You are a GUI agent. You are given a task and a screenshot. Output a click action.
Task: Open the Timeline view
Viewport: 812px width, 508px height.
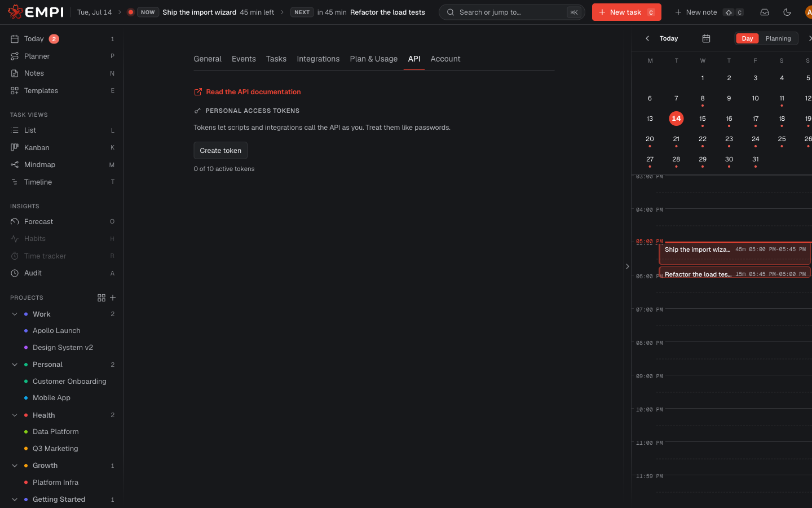(x=62, y=182)
